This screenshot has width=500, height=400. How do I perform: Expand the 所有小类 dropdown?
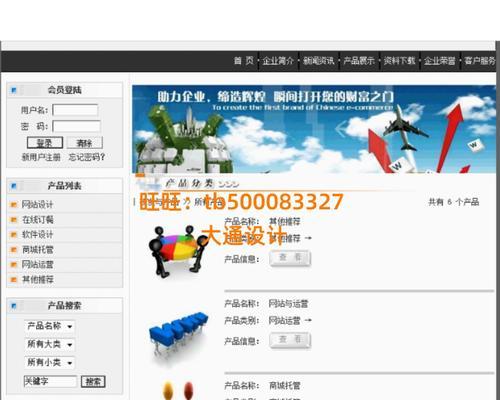click(x=50, y=362)
